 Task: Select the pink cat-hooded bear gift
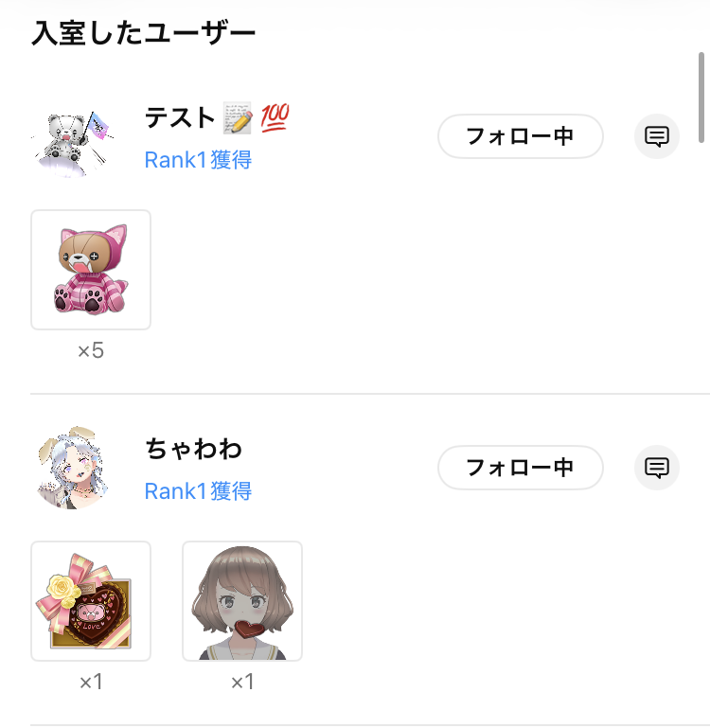(x=91, y=270)
